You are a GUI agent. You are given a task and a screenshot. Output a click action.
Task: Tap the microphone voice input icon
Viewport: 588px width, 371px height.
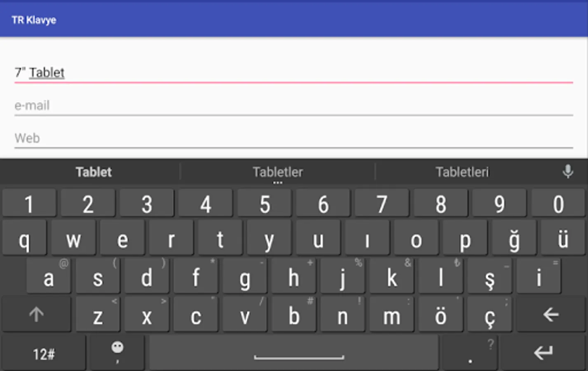[x=568, y=171]
